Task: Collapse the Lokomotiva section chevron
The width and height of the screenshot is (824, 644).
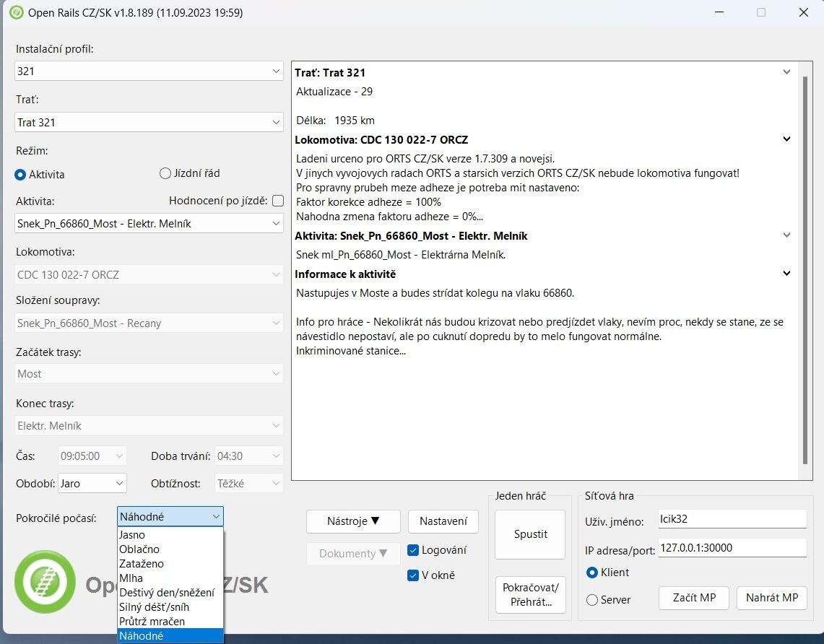Action: pyautogui.click(x=786, y=139)
